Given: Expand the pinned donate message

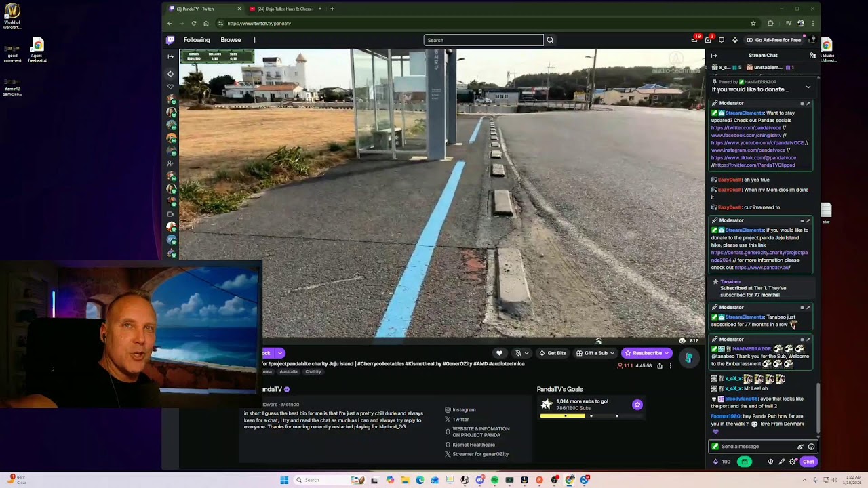Looking at the screenshot, I should (x=808, y=87).
